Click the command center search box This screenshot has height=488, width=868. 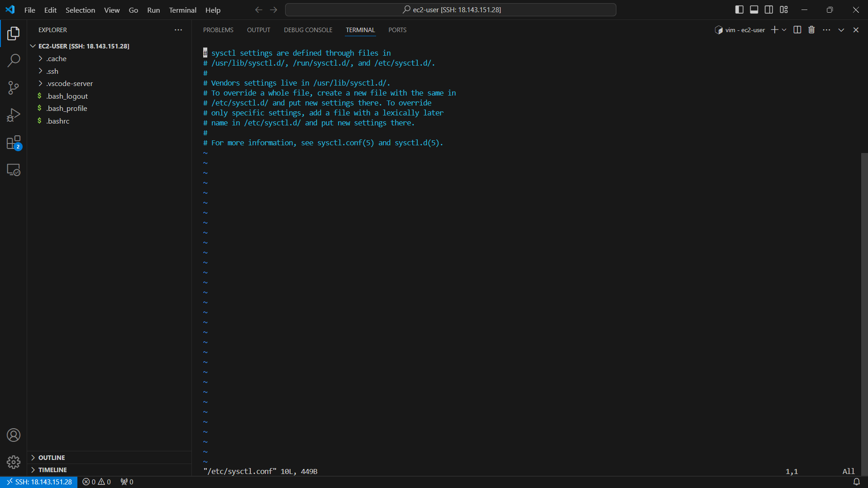pyautogui.click(x=451, y=10)
